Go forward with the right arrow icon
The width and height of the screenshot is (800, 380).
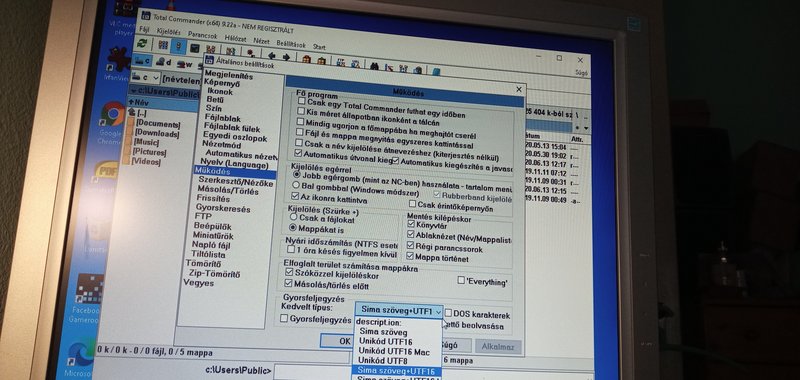tap(286, 57)
